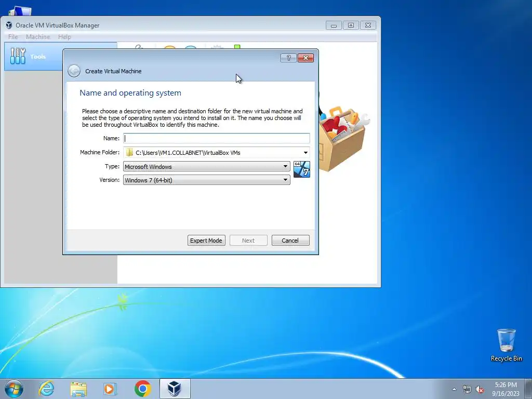
Task: Close the VirtualBox Manager window
Action: coord(368,25)
